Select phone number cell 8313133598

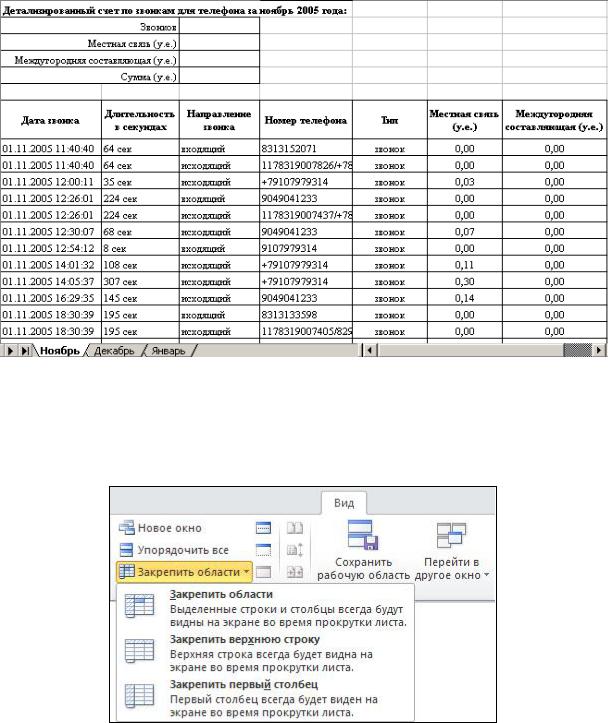tap(306, 314)
